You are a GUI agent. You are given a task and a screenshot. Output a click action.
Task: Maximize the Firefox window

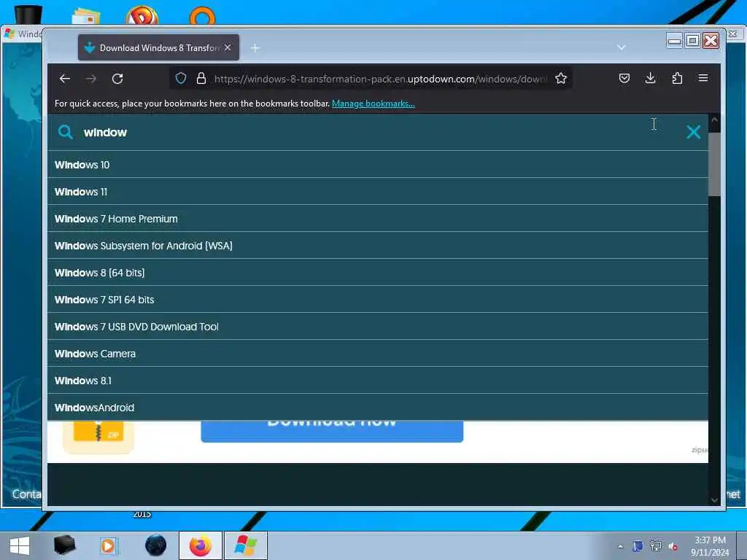[693, 41]
